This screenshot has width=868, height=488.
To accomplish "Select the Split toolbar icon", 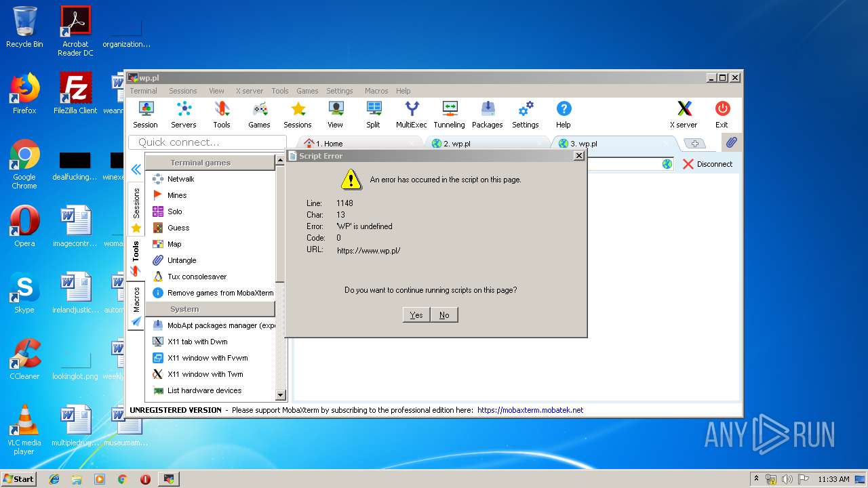I will [373, 115].
